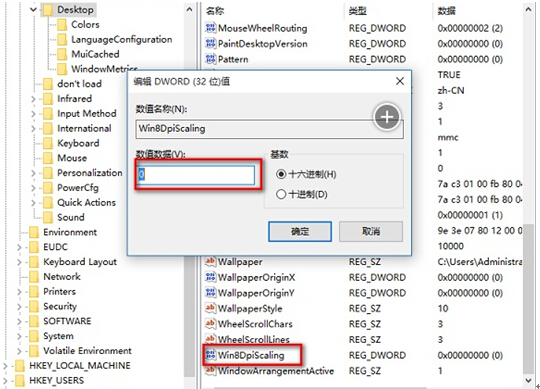The width and height of the screenshot is (540, 389).
Task: Click the Win8DpiScaling DWORD icon
Action: [x=210, y=355]
